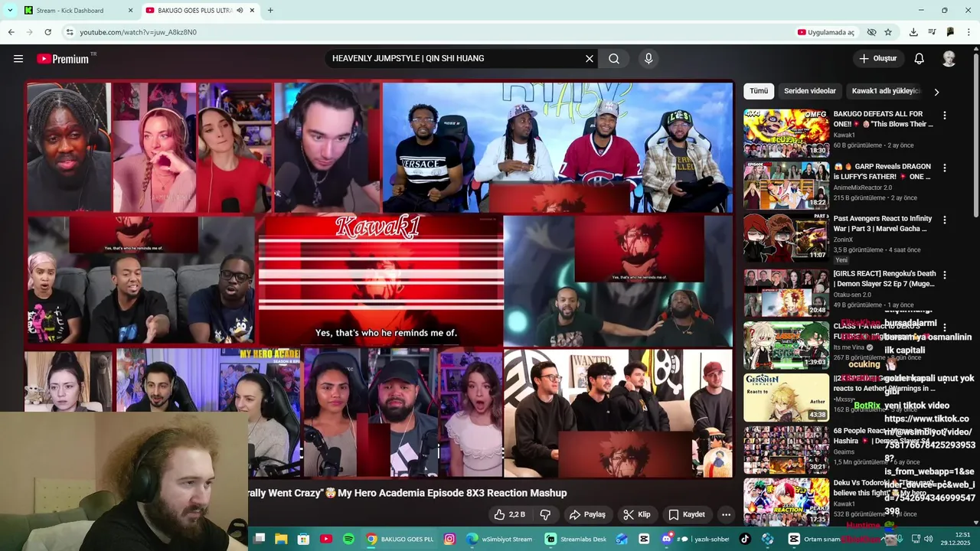
Task: Click the Paylaş share button
Action: [x=587, y=514]
